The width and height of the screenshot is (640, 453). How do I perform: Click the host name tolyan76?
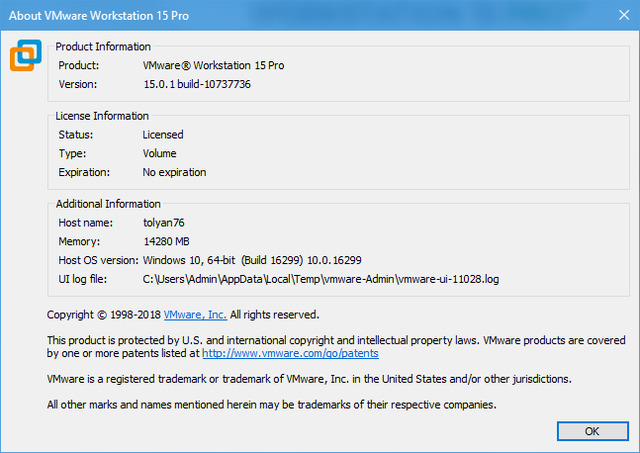[x=164, y=223]
